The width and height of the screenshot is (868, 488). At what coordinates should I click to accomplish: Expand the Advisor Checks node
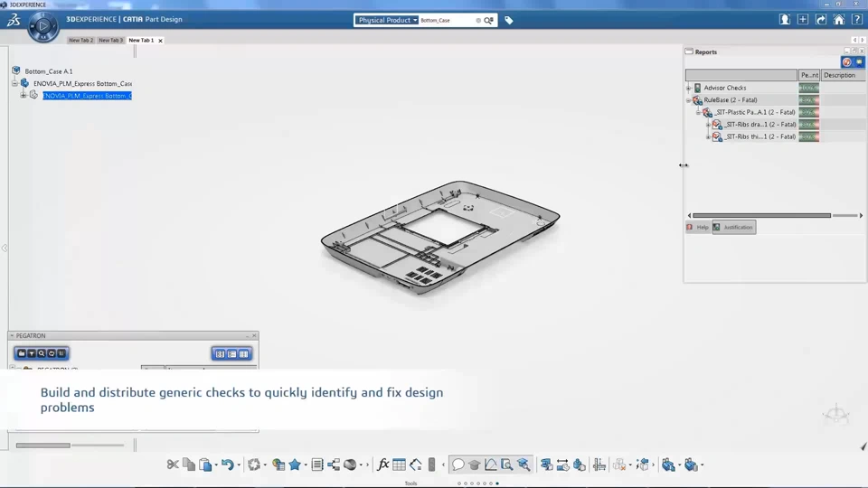click(689, 88)
